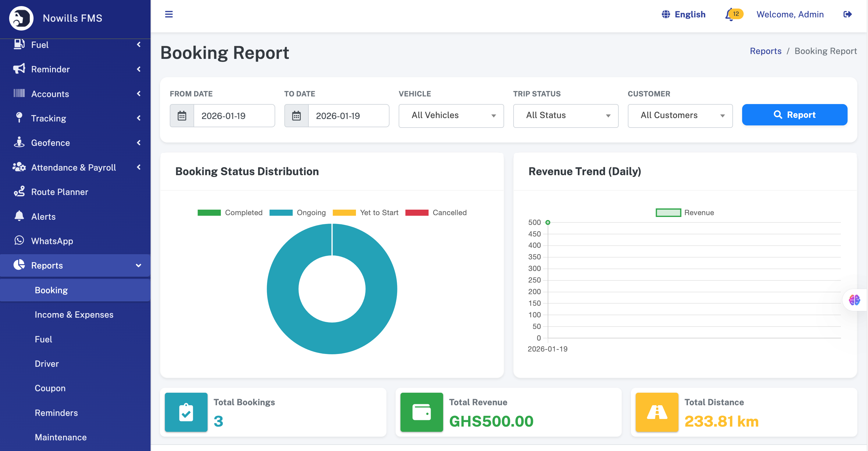Click the blue Report search button
Image resolution: width=868 pixels, height=451 pixels.
(x=794, y=115)
